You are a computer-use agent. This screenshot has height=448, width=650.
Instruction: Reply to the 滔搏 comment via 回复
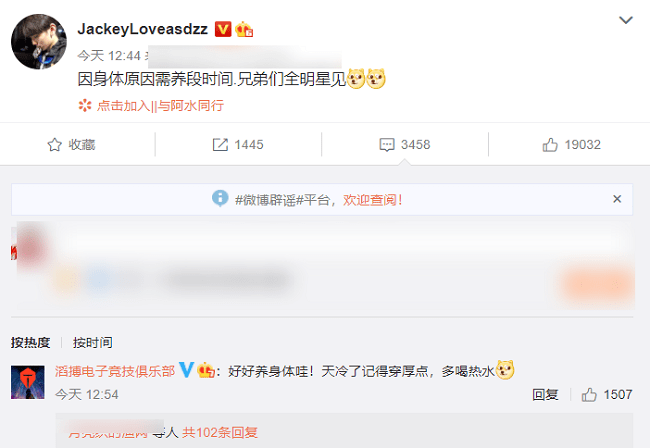(545, 395)
